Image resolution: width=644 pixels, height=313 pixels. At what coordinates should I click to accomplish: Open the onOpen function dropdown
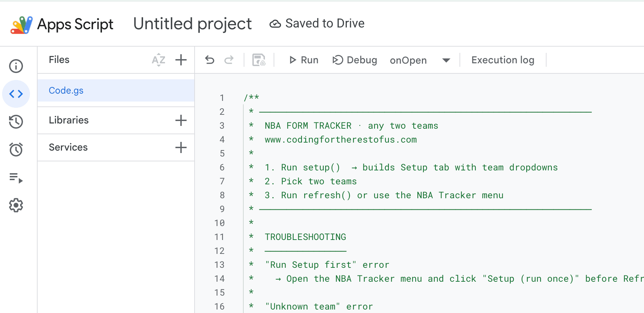coord(420,61)
